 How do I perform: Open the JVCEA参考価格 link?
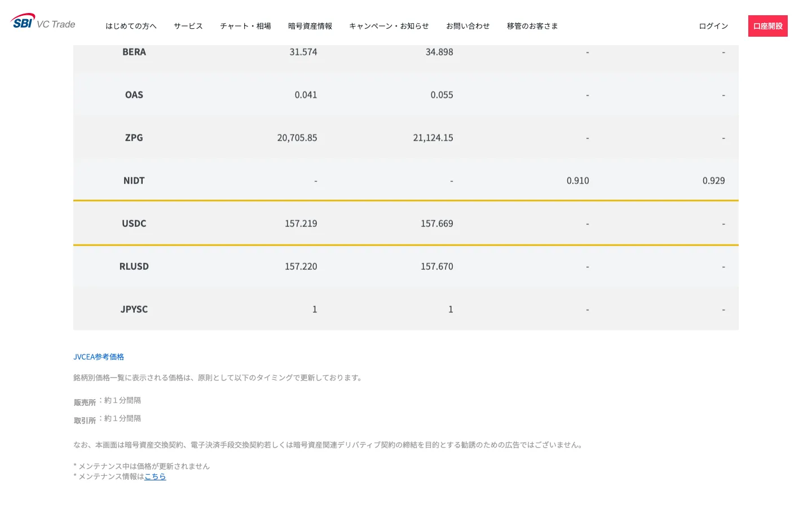coord(99,357)
